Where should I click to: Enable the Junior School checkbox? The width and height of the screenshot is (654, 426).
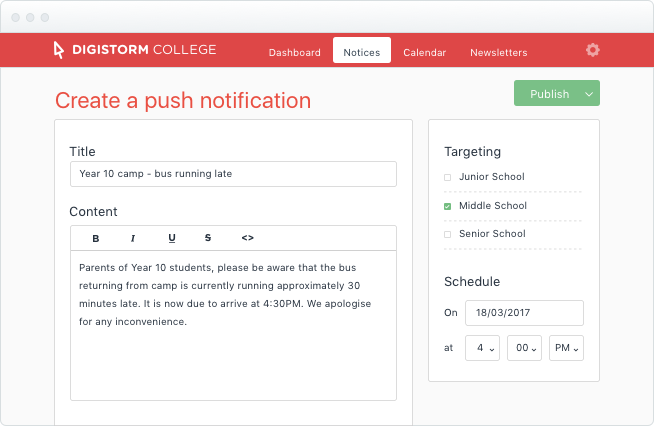click(448, 177)
